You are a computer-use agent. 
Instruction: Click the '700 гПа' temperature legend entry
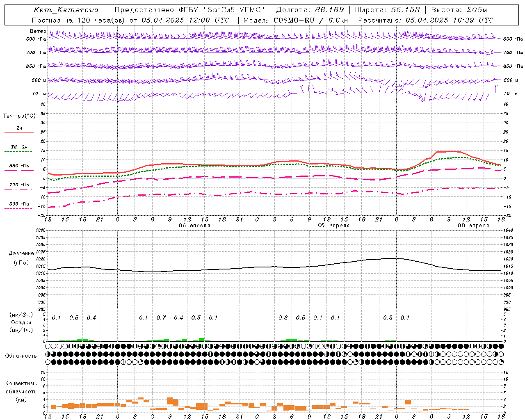(19, 185)
